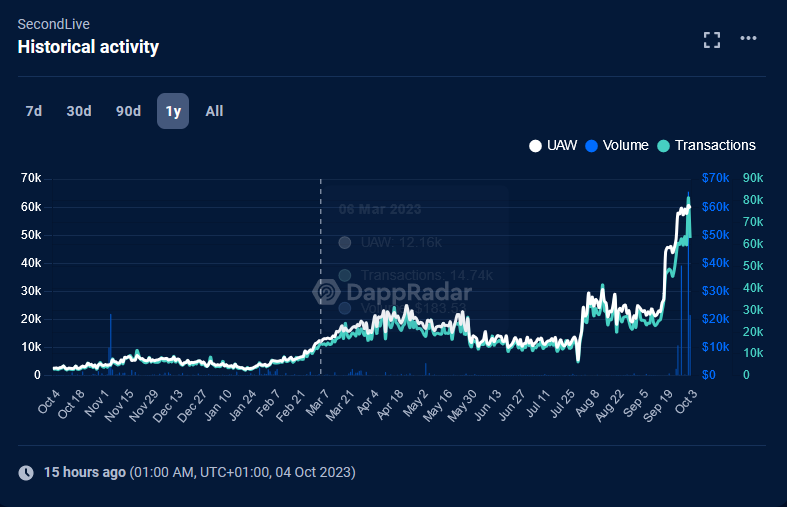Image resolution: width=787 pixels, height=507 pixels.
Task: Click the Oct 4 x-axis label
Action: 49,401
